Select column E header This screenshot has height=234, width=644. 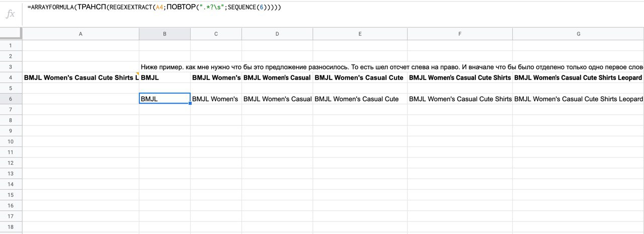tap(360, 34)
